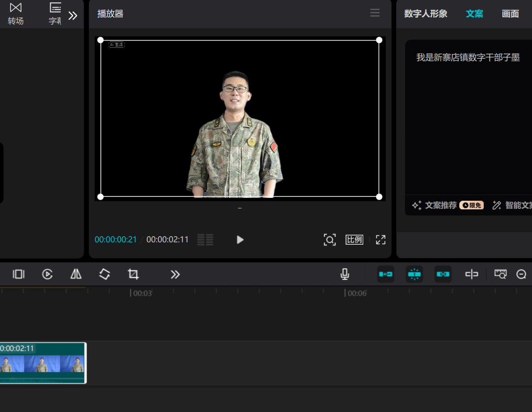The image size is (532, 412).
Task: Click the freeze frame icon in timeline toolbar
Action: click(x=19, y=274)
